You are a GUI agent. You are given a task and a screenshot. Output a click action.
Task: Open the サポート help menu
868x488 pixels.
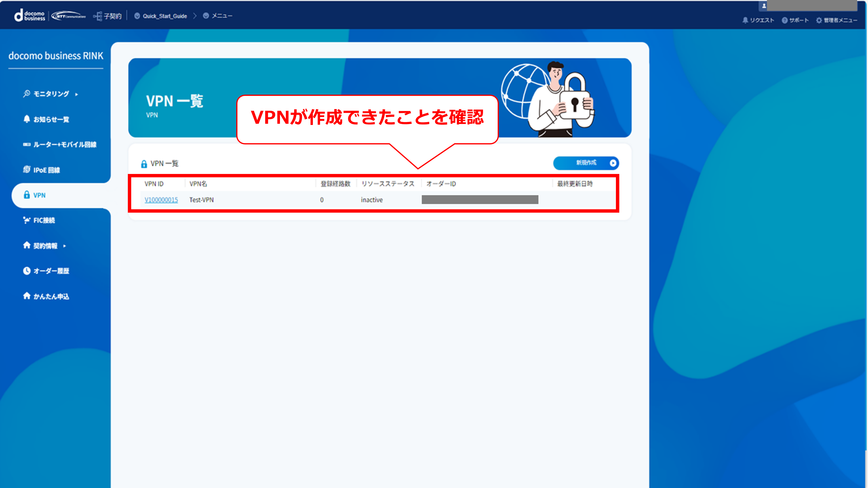(795, 20)
